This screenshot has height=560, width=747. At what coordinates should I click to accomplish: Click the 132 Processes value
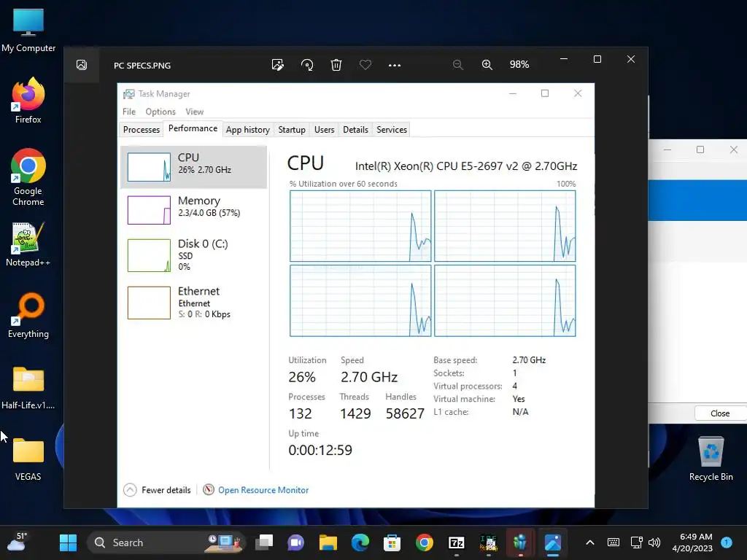300,413
